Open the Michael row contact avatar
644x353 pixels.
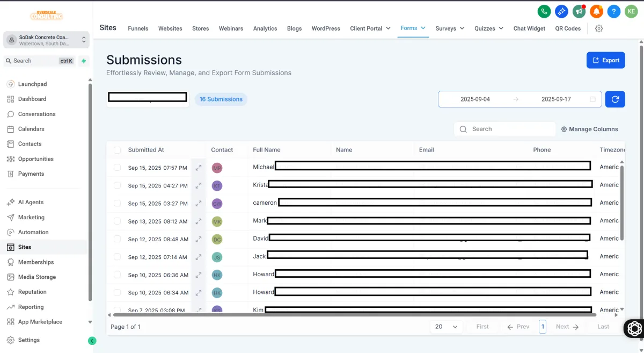217,168
